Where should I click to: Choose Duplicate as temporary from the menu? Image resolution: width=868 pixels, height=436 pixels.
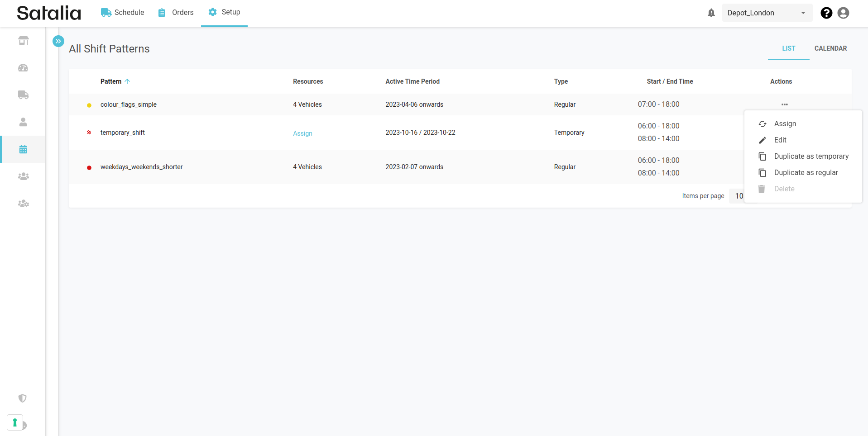tap(811, 156)
